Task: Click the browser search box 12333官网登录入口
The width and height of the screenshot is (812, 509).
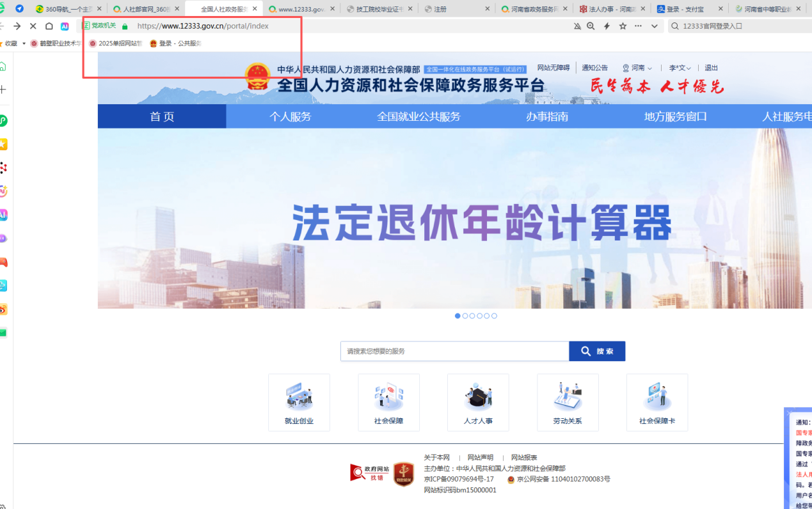Action: click(739, 26)
